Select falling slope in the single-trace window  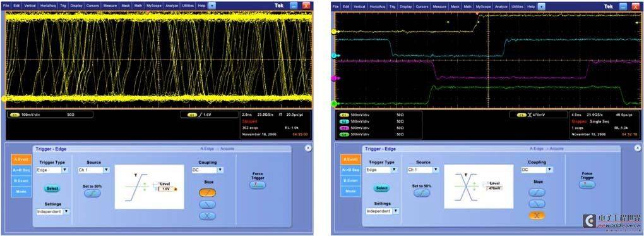point(208,204)
